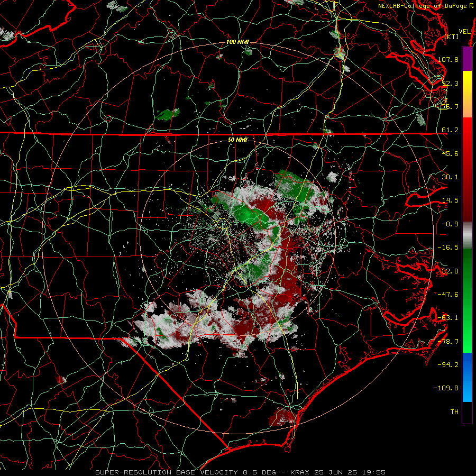Click SUPER-RESOLUTION BASE VELOCITY caption text

point(167,472)
